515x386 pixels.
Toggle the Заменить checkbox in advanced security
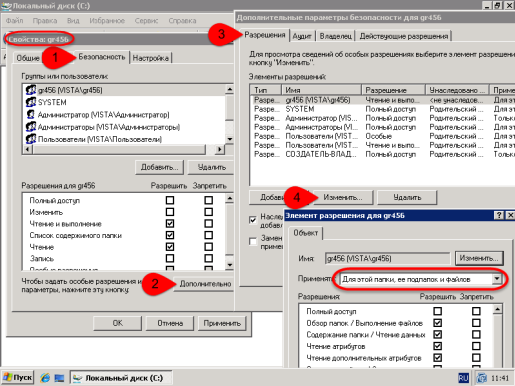253,241
